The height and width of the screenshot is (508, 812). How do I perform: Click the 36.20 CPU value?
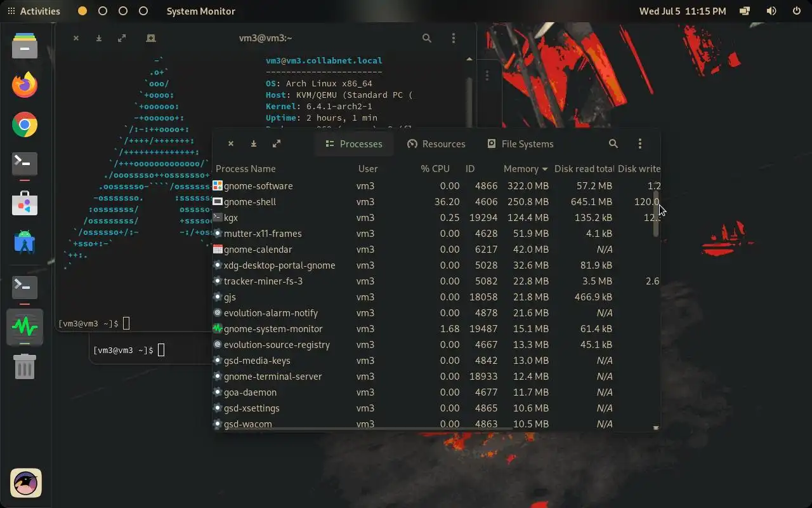pyautogui.click(x=447, y=201)
